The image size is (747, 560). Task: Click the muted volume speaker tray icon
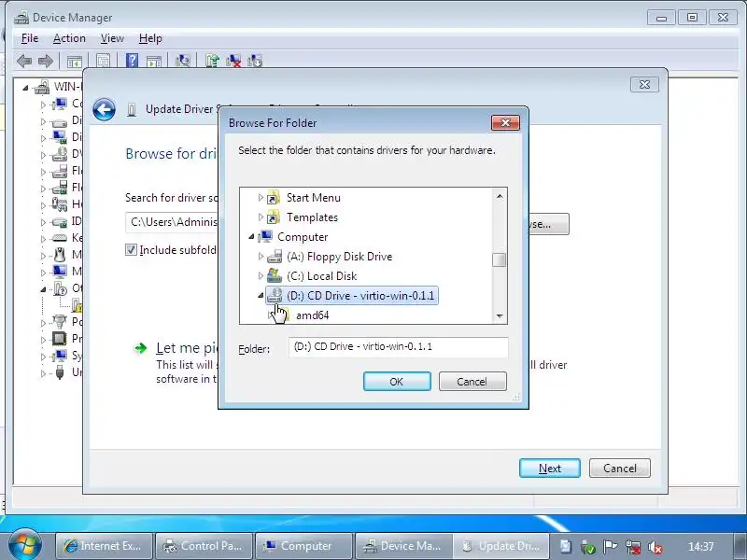[x=655, y=547]
